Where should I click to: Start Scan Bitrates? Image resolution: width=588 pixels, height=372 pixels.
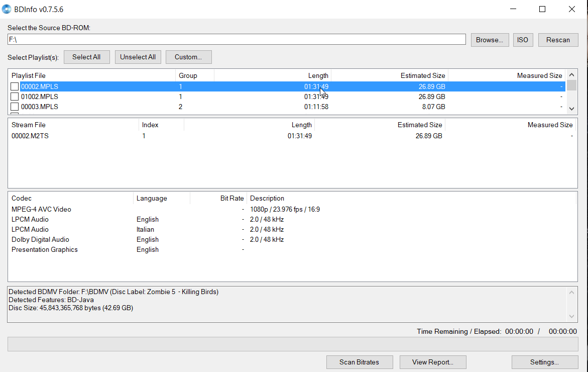coord(359,362)
